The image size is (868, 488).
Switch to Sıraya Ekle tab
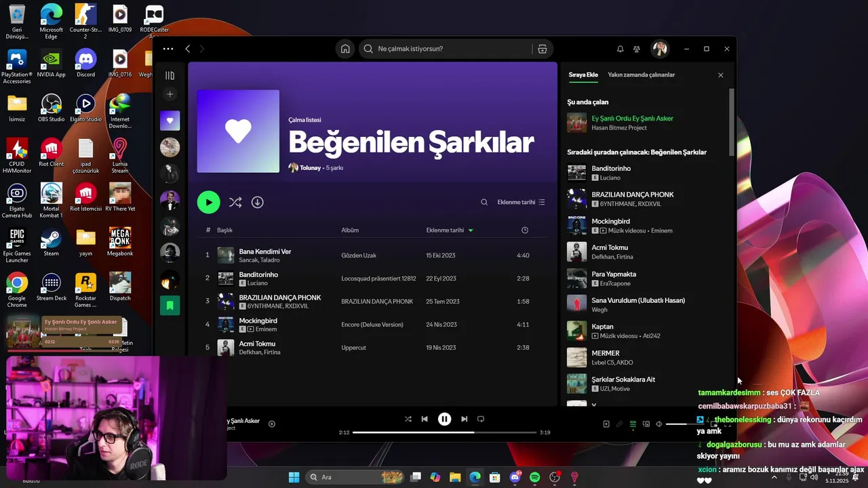click(x=583, y=75)
